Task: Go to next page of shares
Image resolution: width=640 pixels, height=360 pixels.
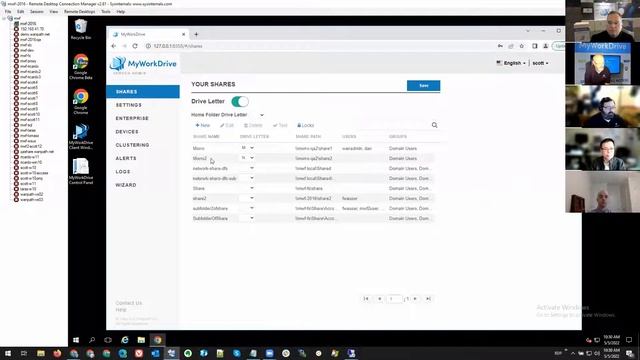Action: tap(415, 299)
